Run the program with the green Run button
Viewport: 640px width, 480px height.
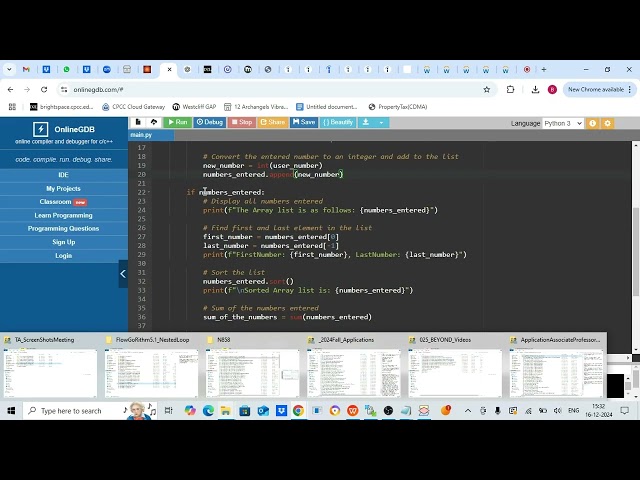point(178,122)
